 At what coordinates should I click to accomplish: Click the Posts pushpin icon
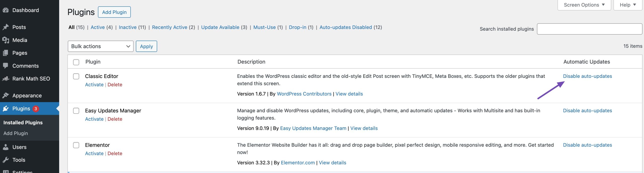tap(6, 27)
